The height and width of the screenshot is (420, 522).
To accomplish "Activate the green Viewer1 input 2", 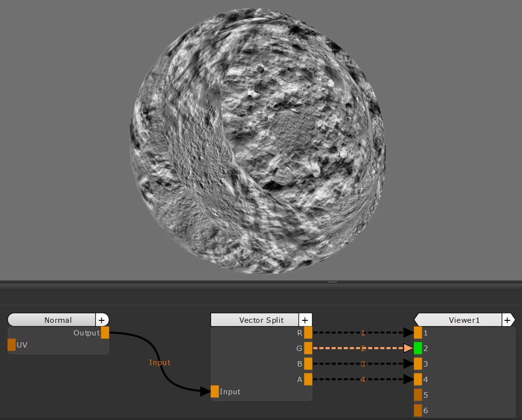I will (418, 348).
